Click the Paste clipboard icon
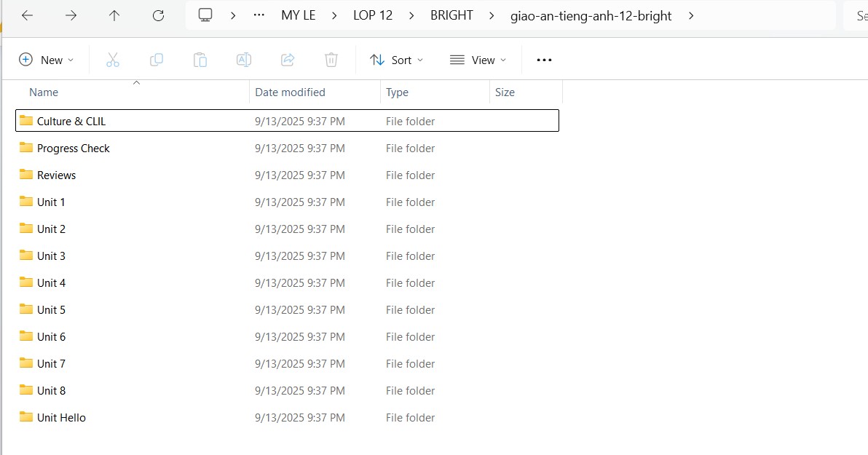Viewport: 868px width, 455px height. point(200,60)
